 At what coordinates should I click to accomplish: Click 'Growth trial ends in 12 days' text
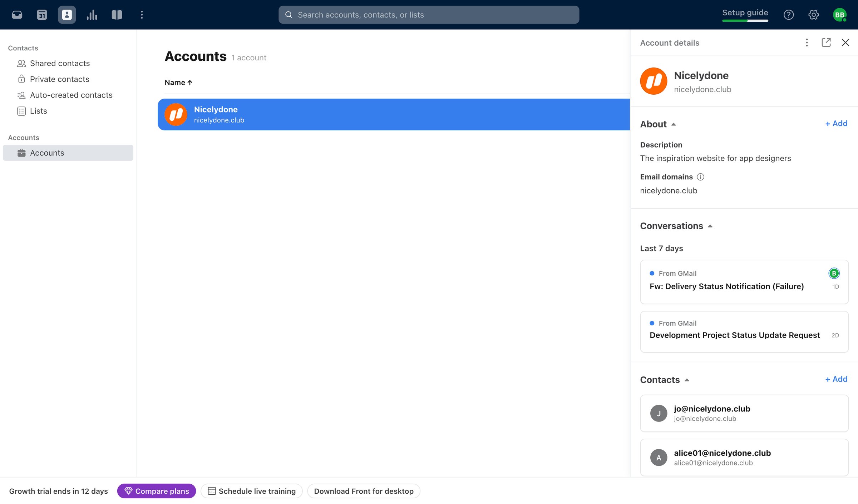59,491
